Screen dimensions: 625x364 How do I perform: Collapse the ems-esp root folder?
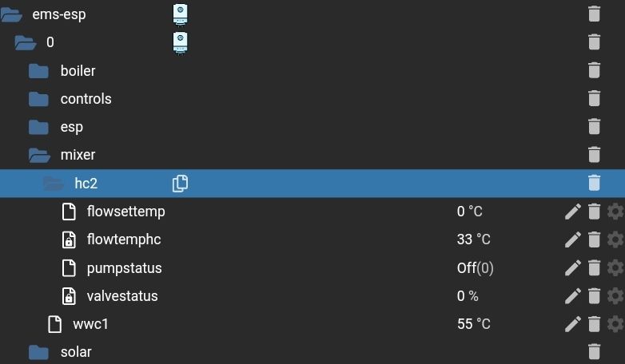(11, 14)
